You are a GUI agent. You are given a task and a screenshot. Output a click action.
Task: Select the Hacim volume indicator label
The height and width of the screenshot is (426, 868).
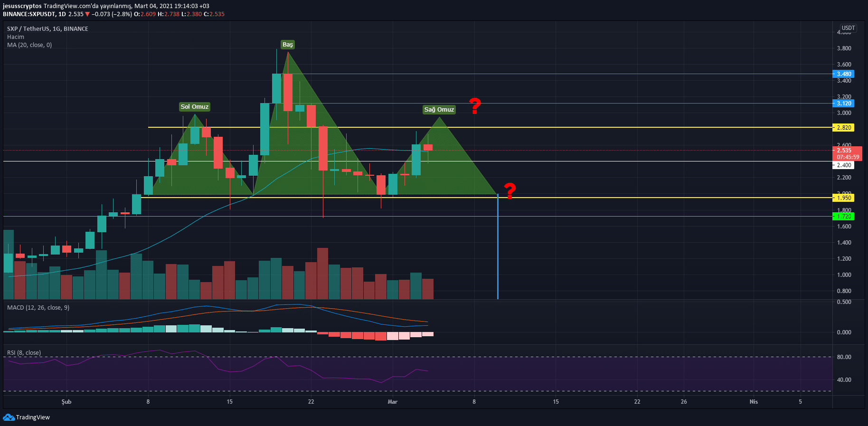[16, 37]
